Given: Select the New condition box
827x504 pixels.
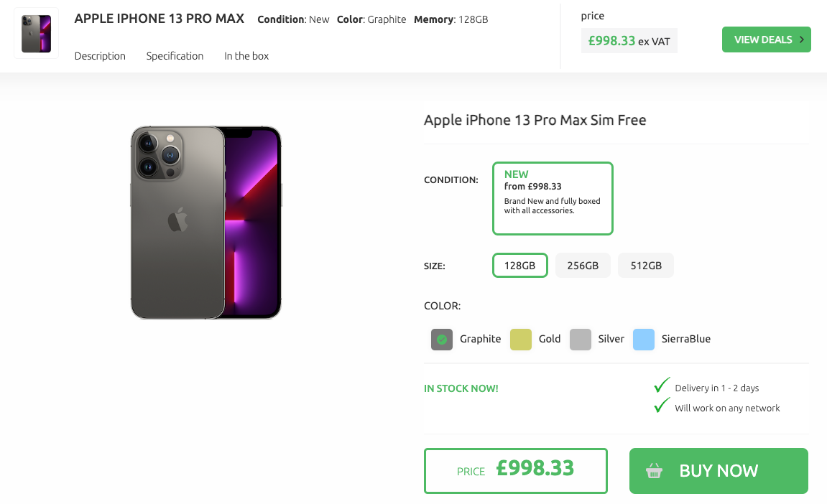Looking at the screenshot, I should 553,198.
